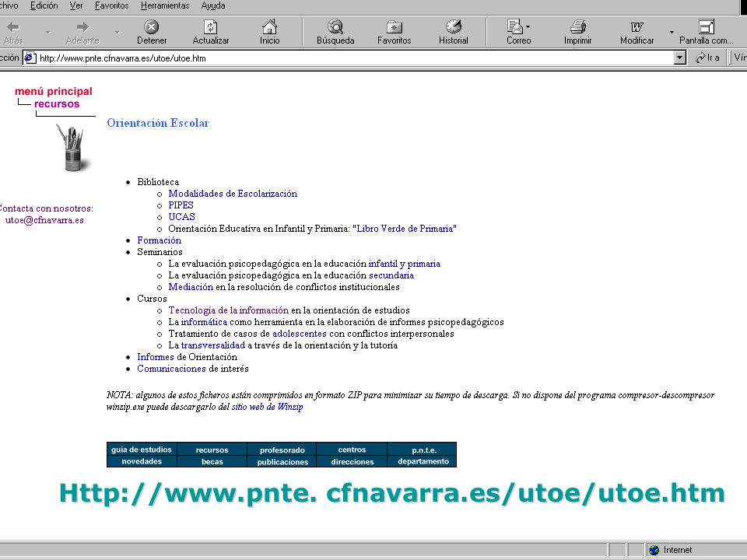This screenshot has width=747, height=560.
Task: Open Tecnología de la información link
Action: tap(228, 310)
